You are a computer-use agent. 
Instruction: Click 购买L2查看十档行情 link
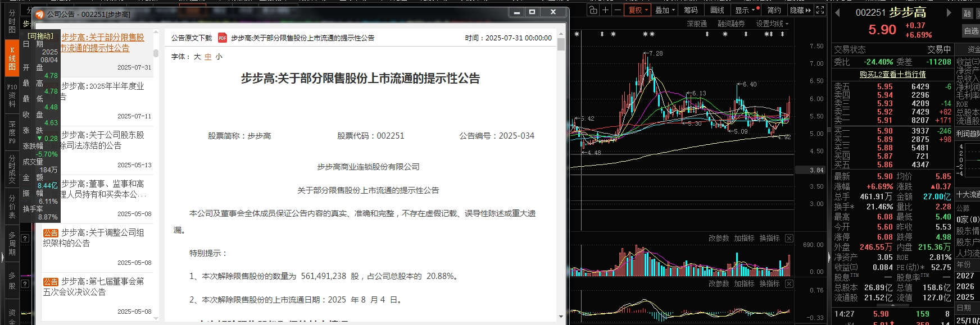[893, 74]
